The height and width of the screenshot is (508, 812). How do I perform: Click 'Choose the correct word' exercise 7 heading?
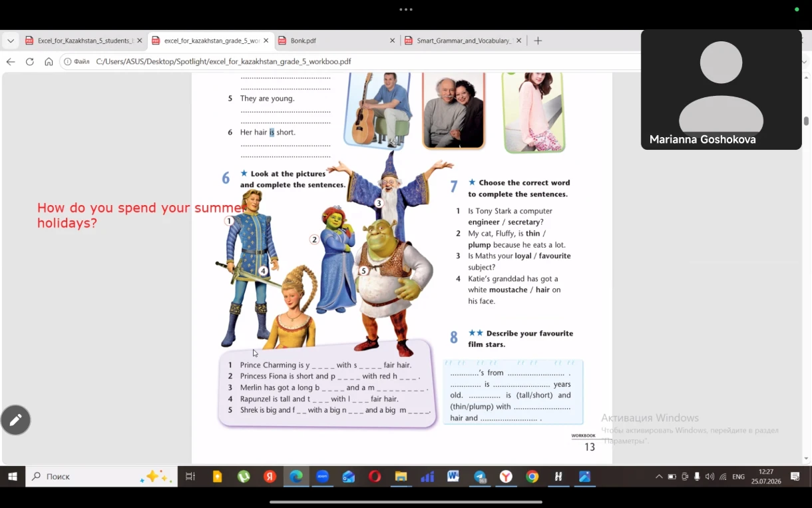pyautogui.click(x=519, y=188)
